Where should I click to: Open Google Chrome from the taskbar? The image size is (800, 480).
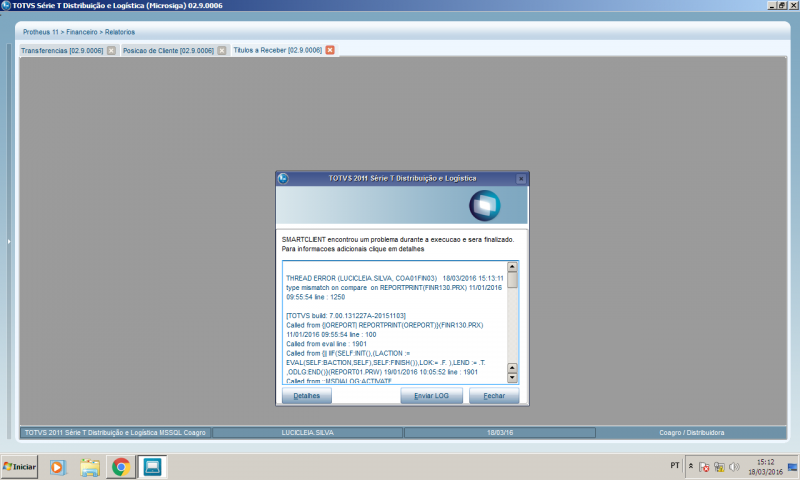point(121,467)
